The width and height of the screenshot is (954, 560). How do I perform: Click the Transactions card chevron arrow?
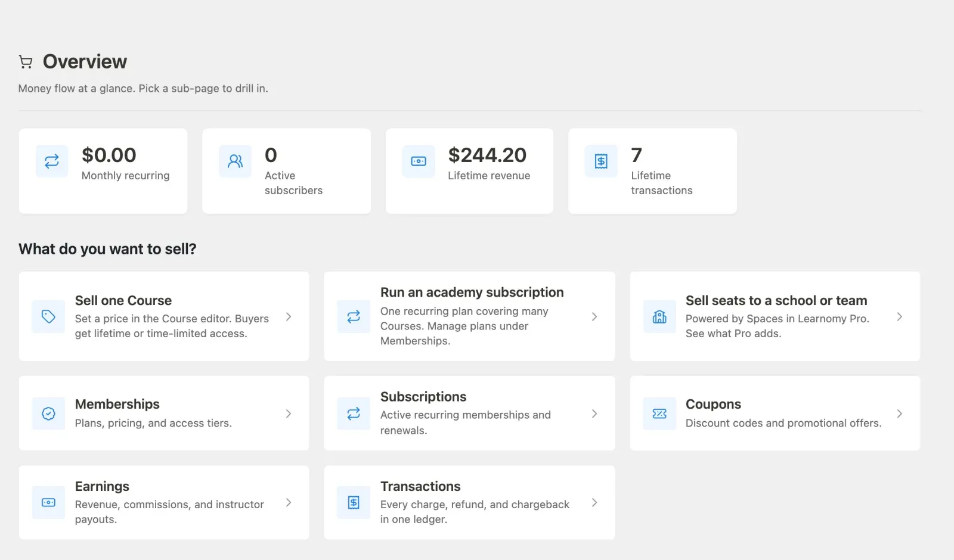(594, 502)
